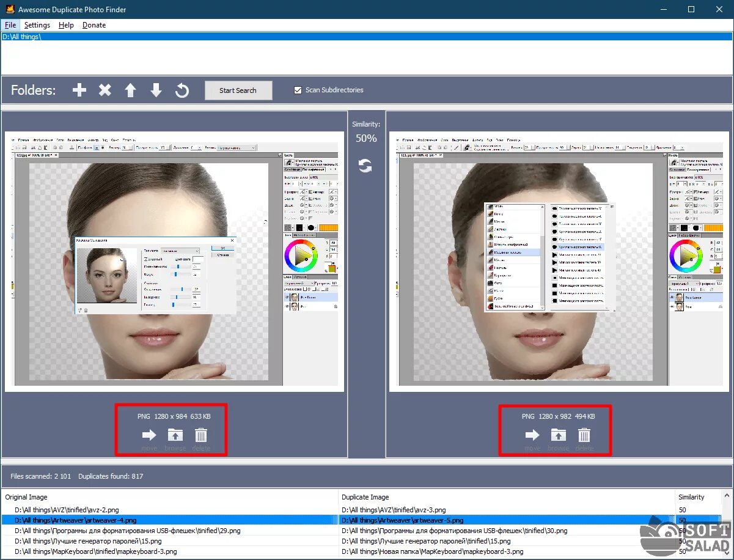The width and height of the screenshot is (734, 560).
Task: Maximize the Awesome Duplicate Photo Finder window
Action: (x=691, y=9)
